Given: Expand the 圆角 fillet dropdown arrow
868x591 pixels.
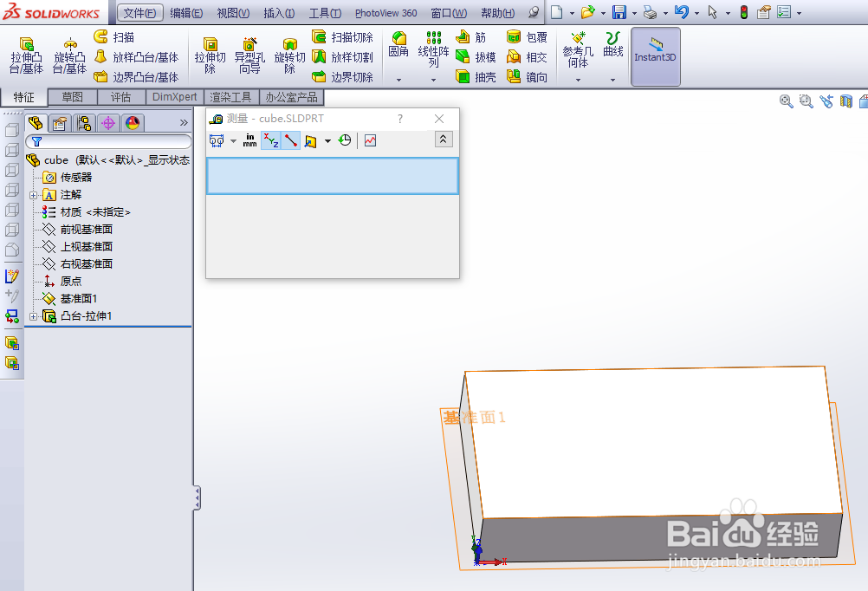Looking at the screenshot, I should click(x=398, y=81).
